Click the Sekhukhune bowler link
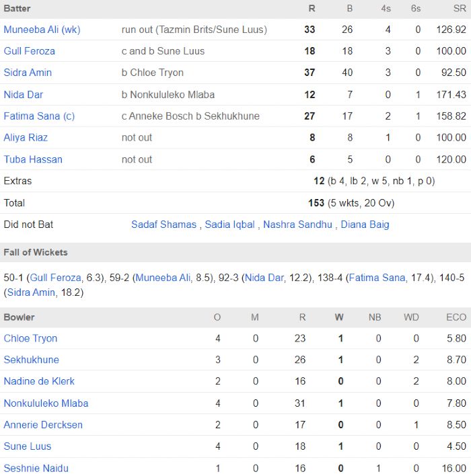This screenshot has width=471, height=476. pyautogui.click(x=31, y=360)
